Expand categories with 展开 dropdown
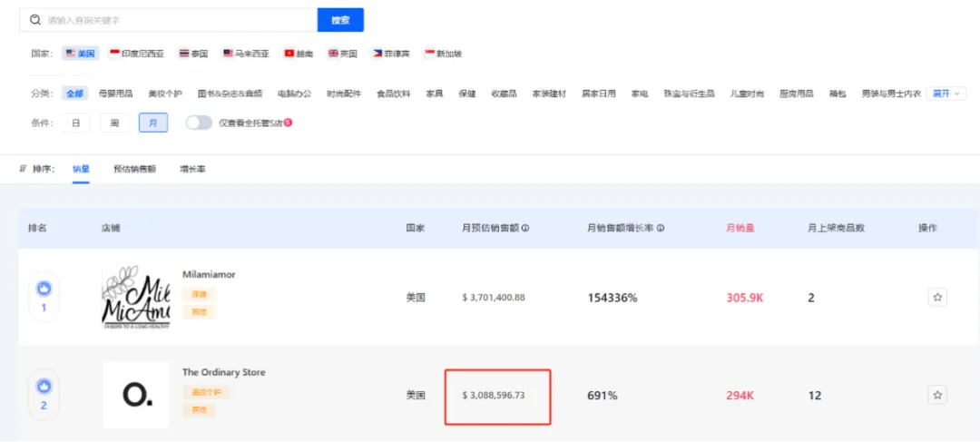This screenshot has height=442, width=980. pos(946,93)
